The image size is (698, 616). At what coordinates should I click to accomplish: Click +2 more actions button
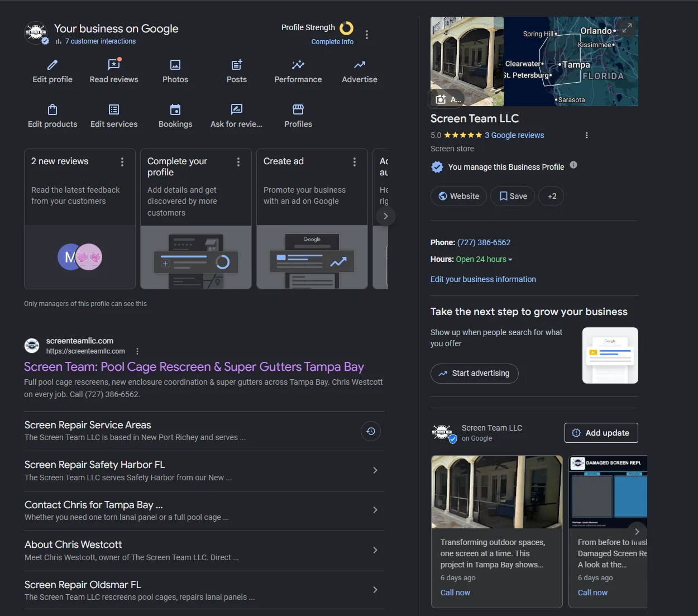click(552, 196)
